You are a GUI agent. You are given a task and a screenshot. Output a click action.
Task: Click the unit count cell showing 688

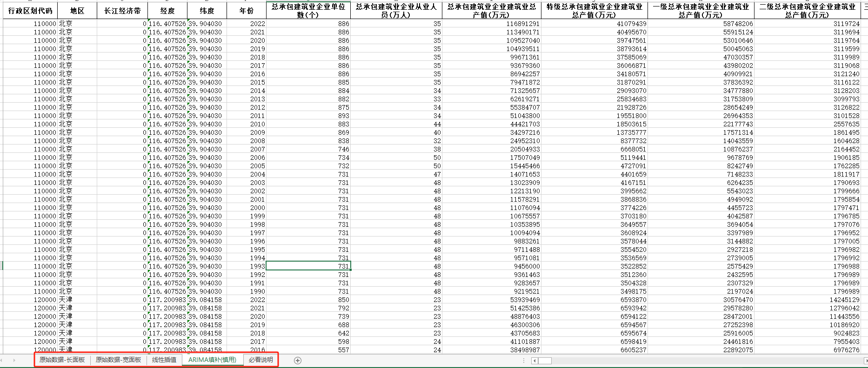click(308, 325)
